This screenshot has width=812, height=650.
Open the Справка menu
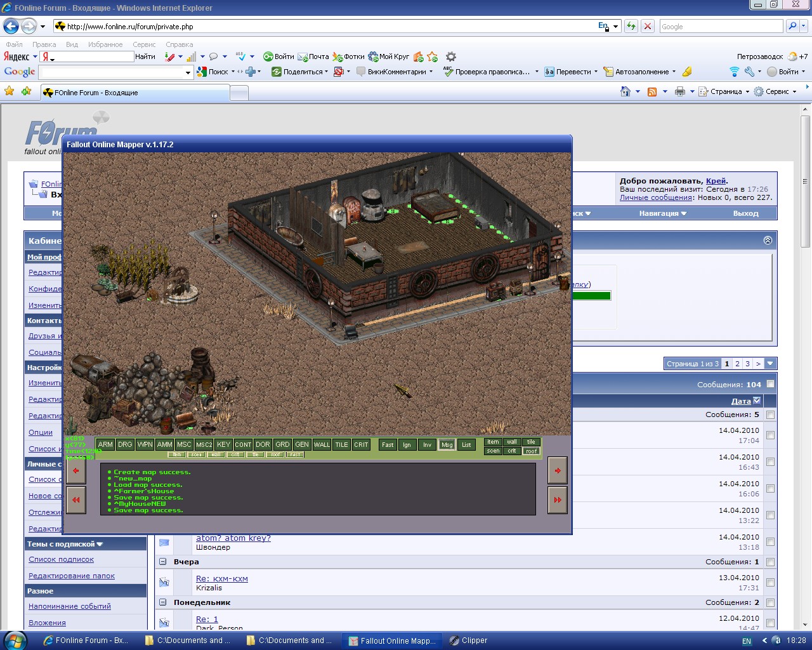pyautogui.click(x=179, y=44)
